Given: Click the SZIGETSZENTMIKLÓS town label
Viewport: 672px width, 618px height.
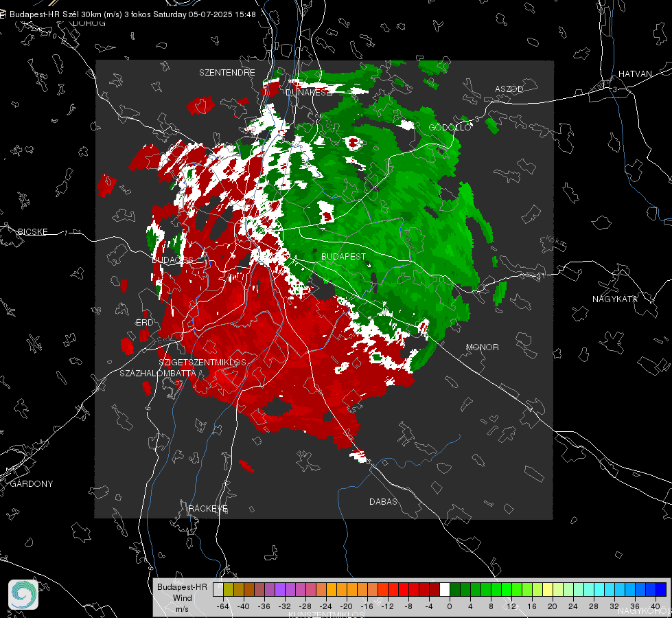Looking at the screenshot, I should click(202, 363).
